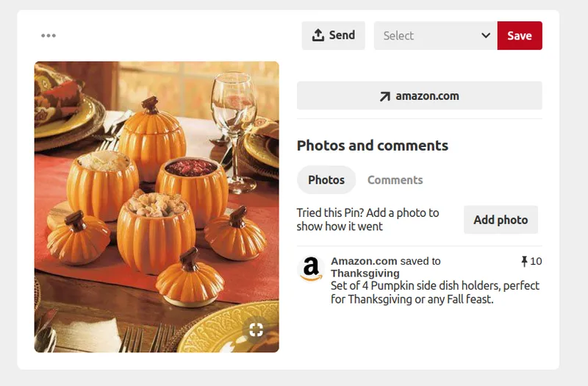This screenshot has height=386, width=588.
Task: Click the share arrow icon on Send
Action: pos(318,35)
